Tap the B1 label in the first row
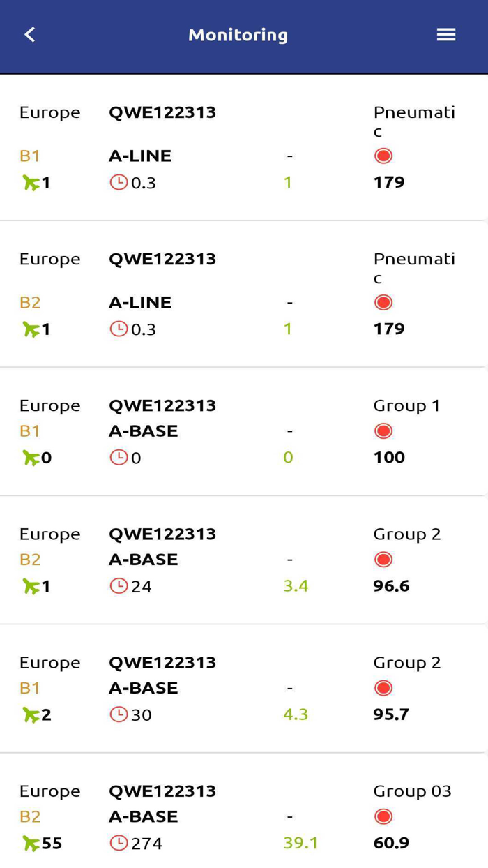The height and width of the screenshot is (868, 488). tap(30, 156)
